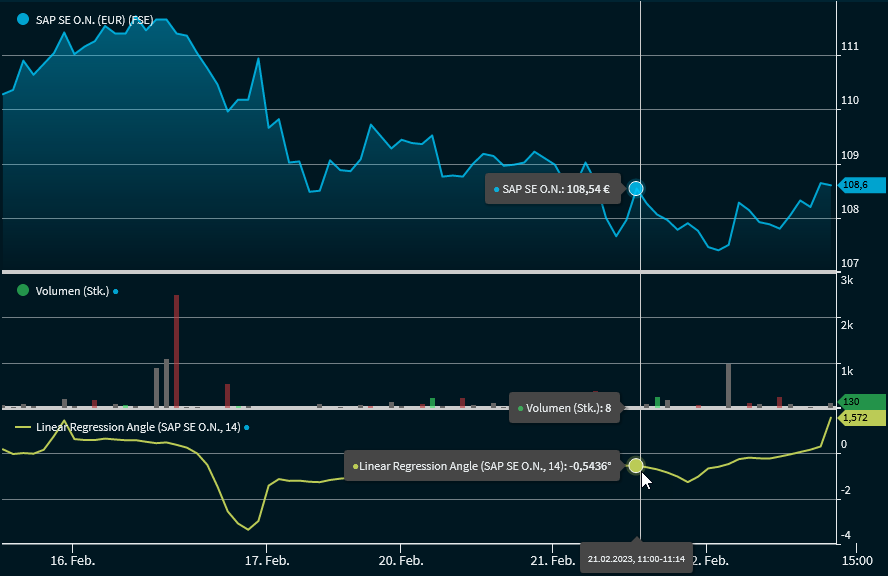Click small blue dot after Volumen (Stk.)
The width and height of the screenshot is (888, 576).
point(116,292)
